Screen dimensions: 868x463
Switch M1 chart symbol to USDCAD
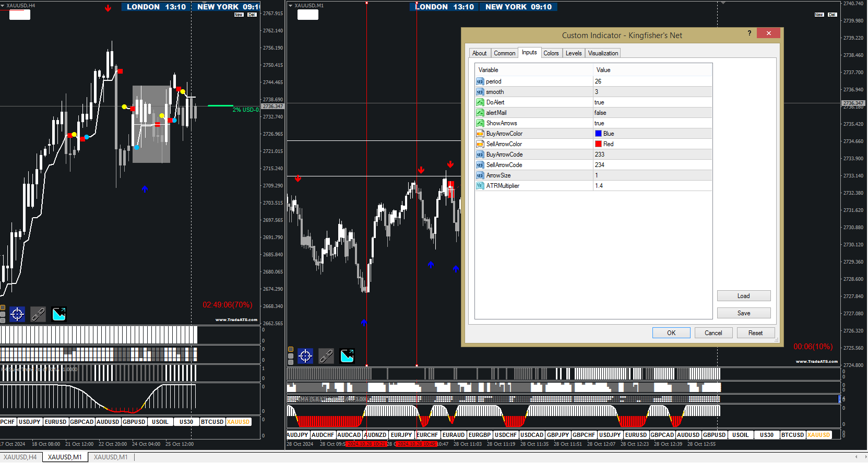pyautogui.click(x=532, y=435)
